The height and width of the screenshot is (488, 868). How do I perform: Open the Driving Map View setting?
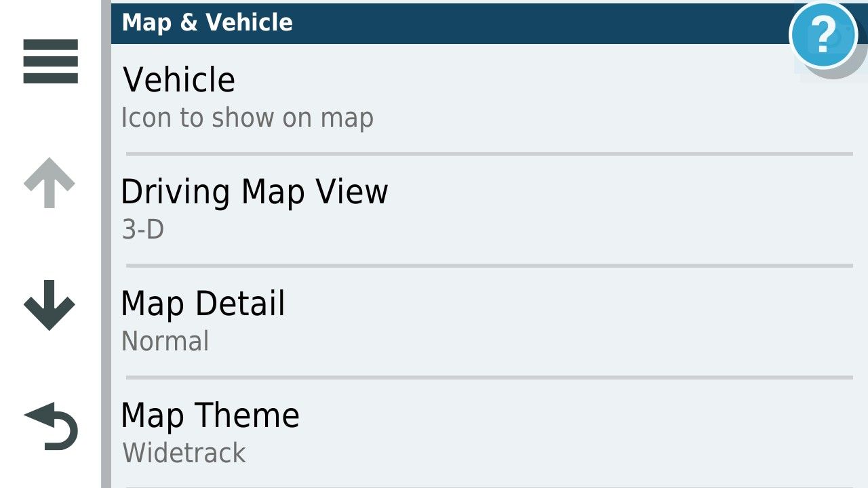click(488, 210)
